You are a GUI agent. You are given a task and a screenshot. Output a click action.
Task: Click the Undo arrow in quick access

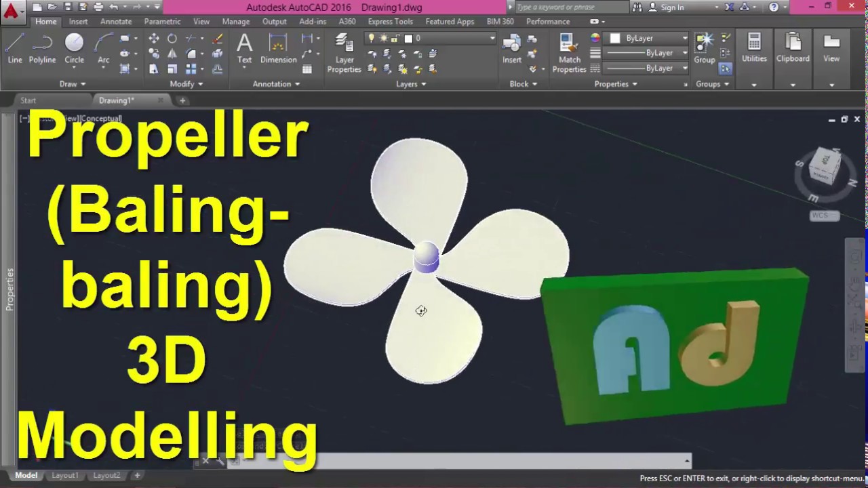click(x=113, y=7)
